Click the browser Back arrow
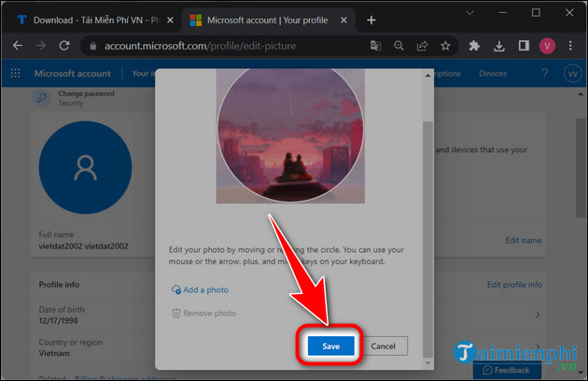This screenshot has width=588, height=381. 18,46
